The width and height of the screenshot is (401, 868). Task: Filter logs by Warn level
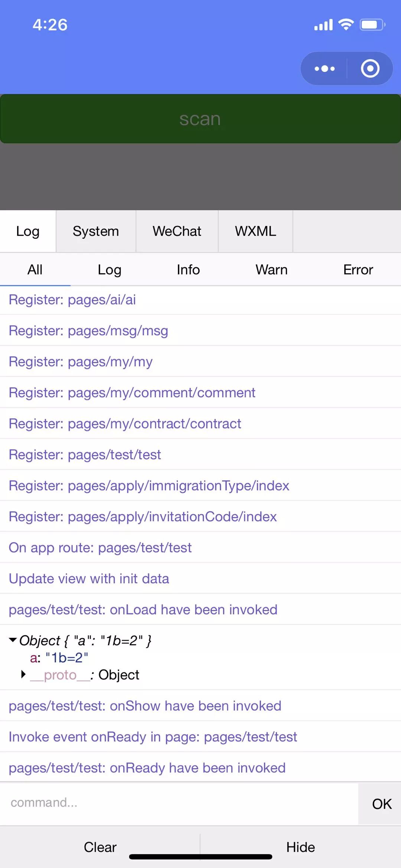click(x=271, y=270)
